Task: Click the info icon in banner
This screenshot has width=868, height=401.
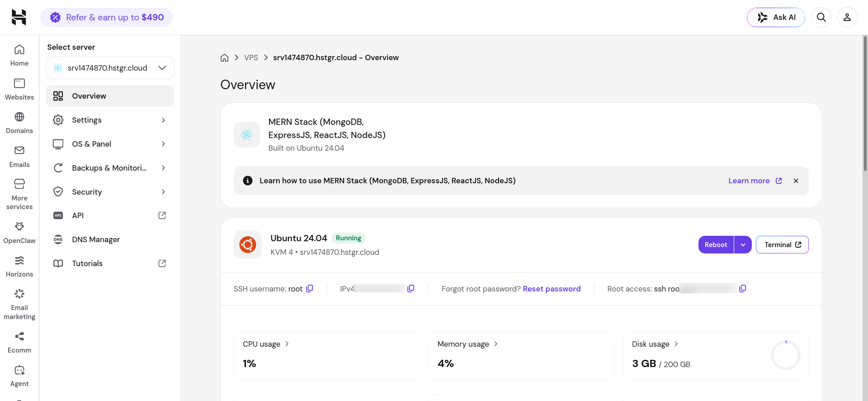Action: coord(248,181)
